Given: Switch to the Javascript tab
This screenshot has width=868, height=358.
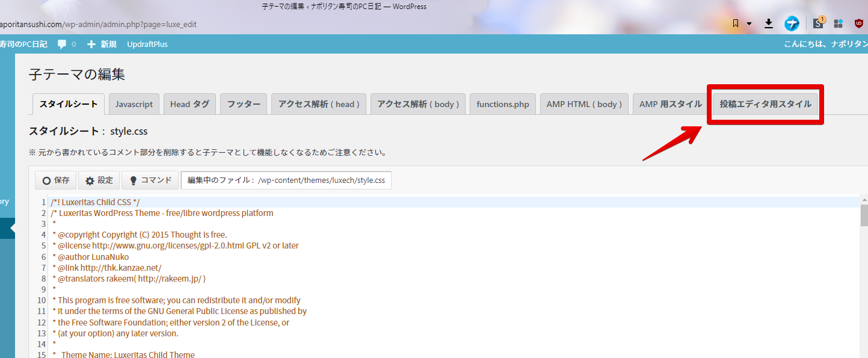Looking at the screenshot, I should tap(134, 104).
